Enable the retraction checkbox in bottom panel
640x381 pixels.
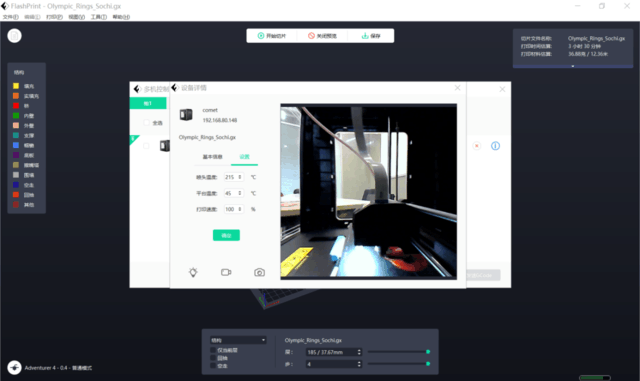point(213,358)
